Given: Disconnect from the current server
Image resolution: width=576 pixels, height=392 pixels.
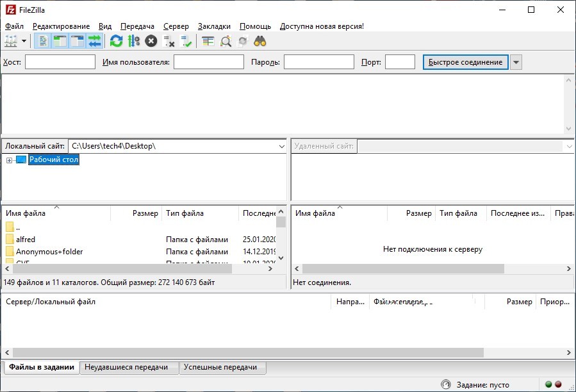Looking at the screenshot, I should click(x=169, y=41).
